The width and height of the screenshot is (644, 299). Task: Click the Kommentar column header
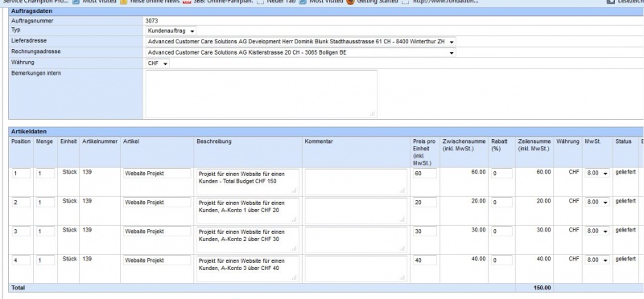319,141
